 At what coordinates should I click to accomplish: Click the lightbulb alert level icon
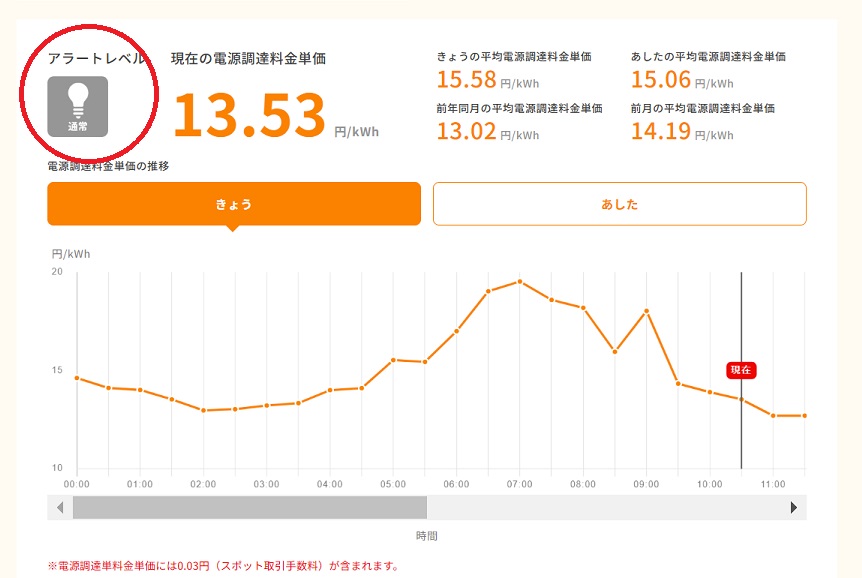[78, 106]
